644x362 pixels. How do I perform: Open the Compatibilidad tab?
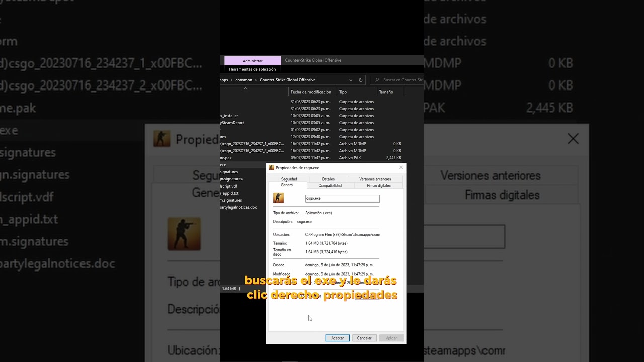click(330, 185)
